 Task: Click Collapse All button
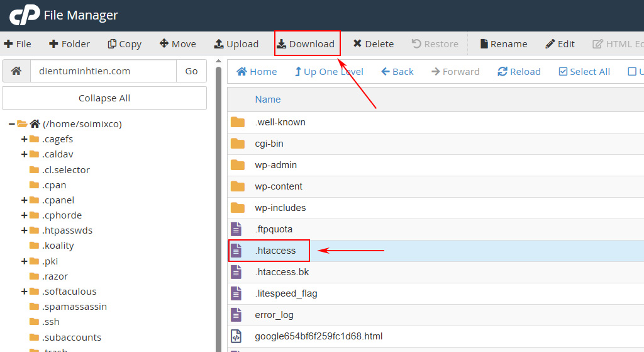pos(104,98)
